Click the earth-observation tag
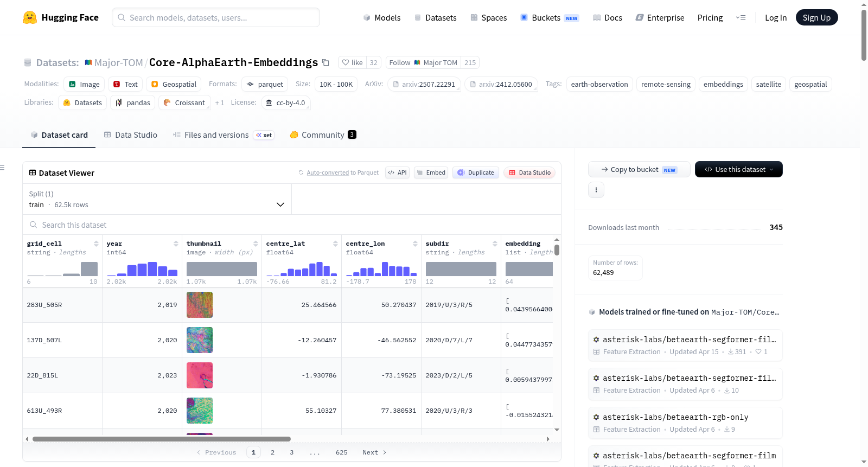Image resolution: width=868 pixels, height=467 pixels. (599, 84)
